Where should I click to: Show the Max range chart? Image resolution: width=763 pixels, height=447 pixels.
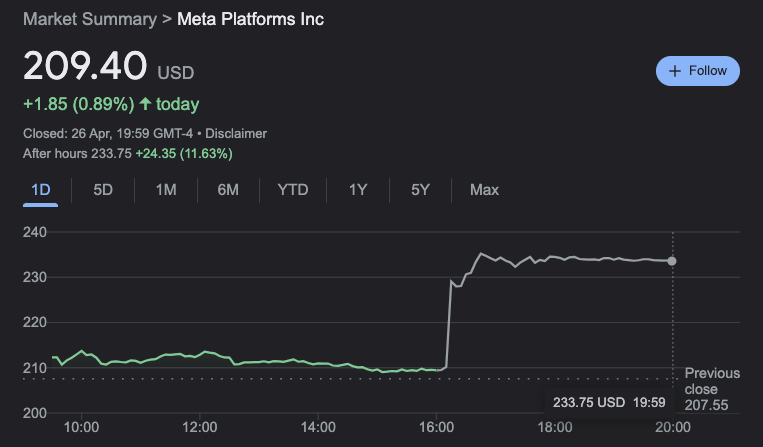484,190
